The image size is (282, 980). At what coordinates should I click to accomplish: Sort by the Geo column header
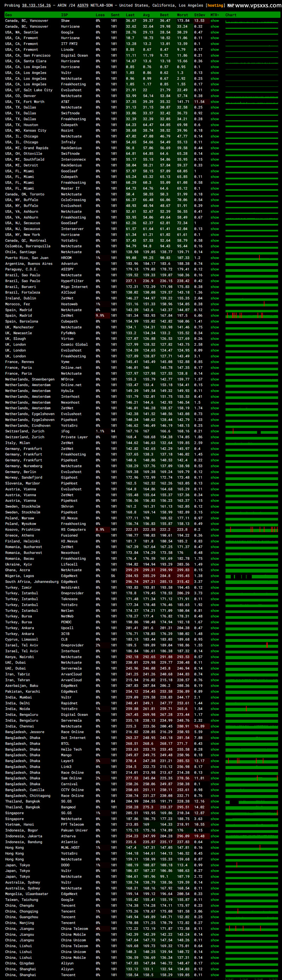click(x=8, y=15)
